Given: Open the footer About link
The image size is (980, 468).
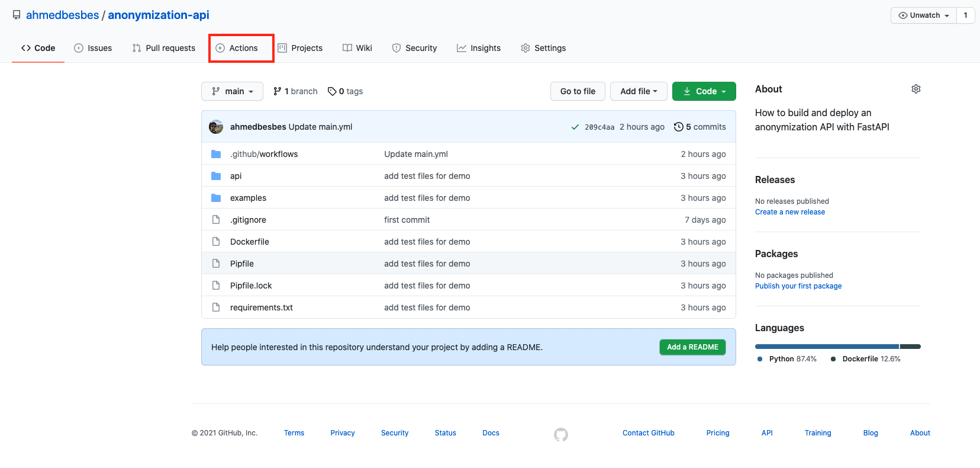Looking at the screenshot, I should click(x=920, y=433).
